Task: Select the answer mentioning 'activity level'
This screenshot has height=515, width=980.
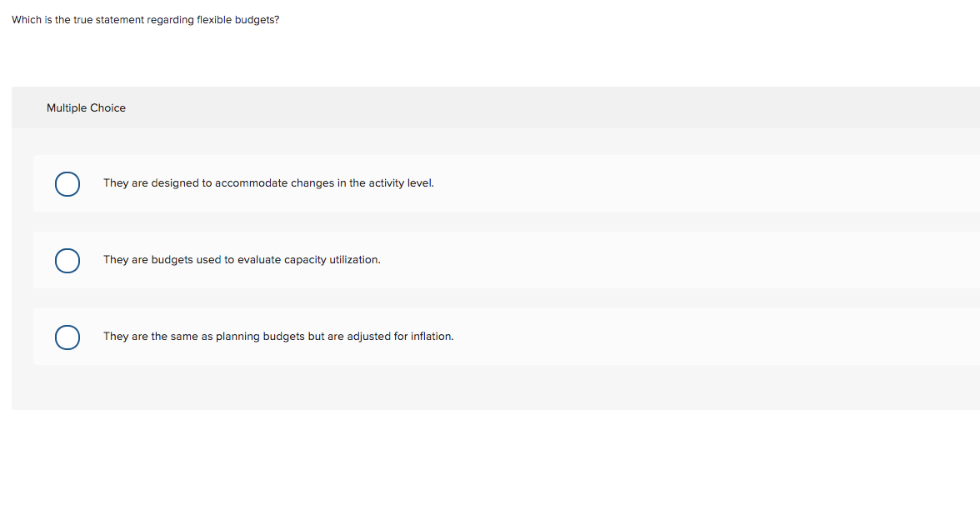Action: coord(267,182)
